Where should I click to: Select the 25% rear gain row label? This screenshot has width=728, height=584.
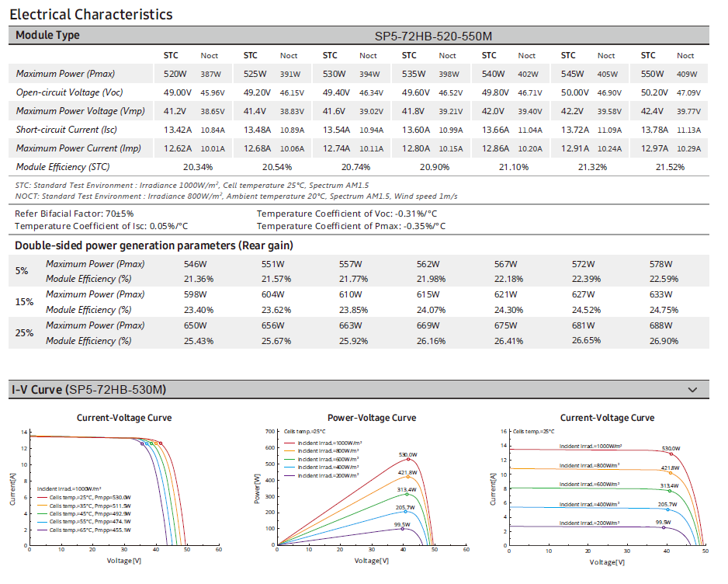point(23,333)
